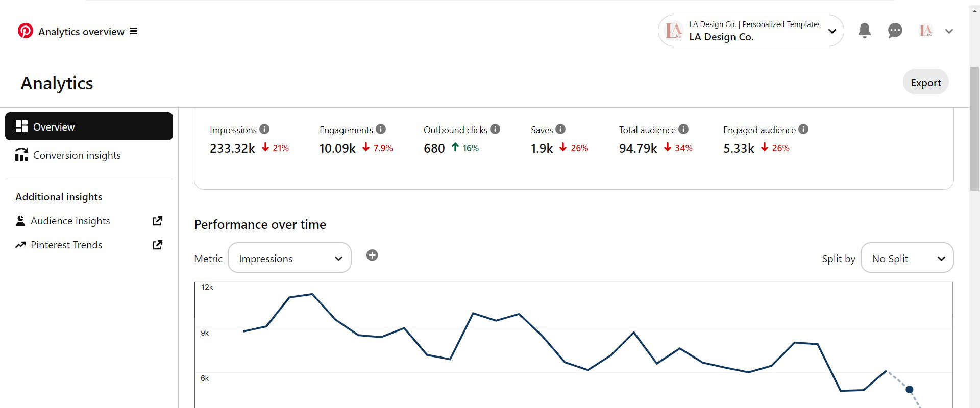Click the Engaged audience info icon
The height and width of the screenshot is (408, 980).
[x=803, y=129]
